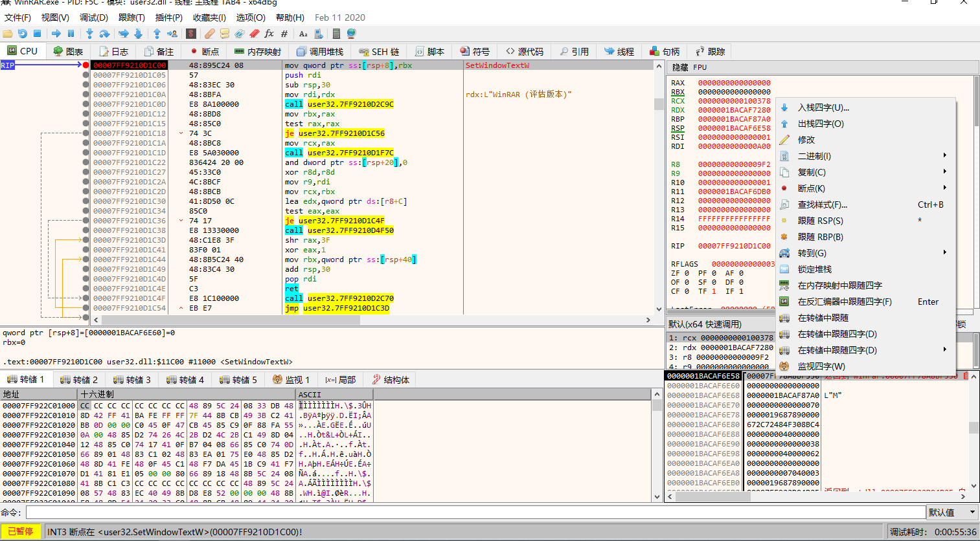Click the Run arrow toolbar icon
This screenshot has width=980, height=541.
[x=56, y=34]
